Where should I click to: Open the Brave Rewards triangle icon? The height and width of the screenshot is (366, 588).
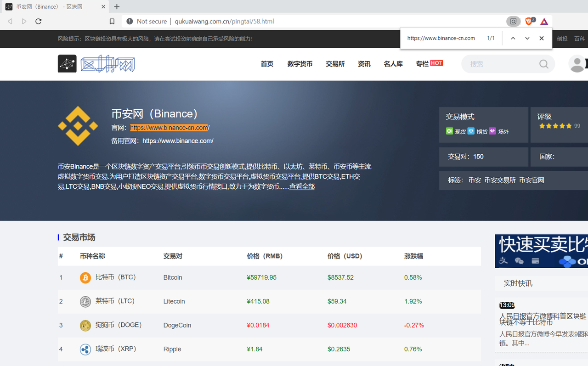point(544,21)
